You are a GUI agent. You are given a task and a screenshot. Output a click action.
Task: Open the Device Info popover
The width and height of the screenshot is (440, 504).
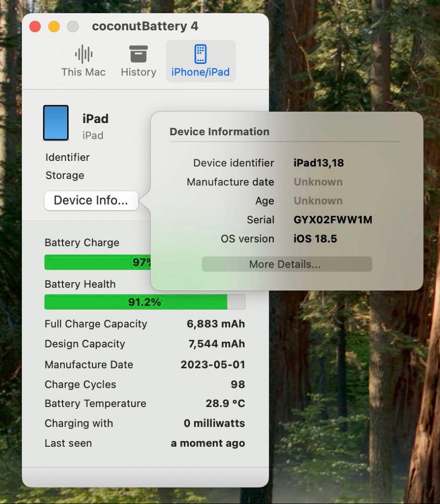click(91, 200)
